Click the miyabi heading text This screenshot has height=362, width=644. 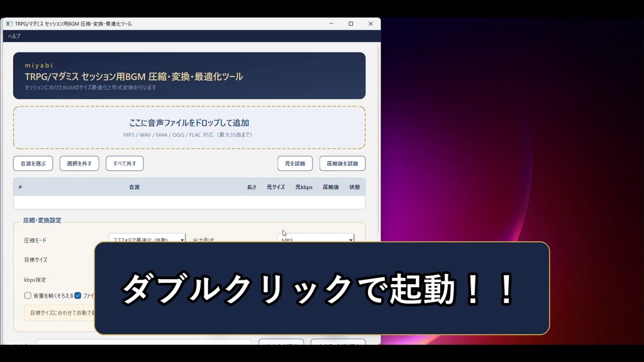(x=39, y=65)
